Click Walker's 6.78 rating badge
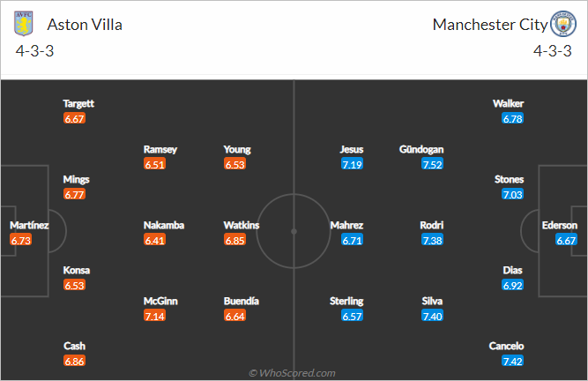 point(512,119)
